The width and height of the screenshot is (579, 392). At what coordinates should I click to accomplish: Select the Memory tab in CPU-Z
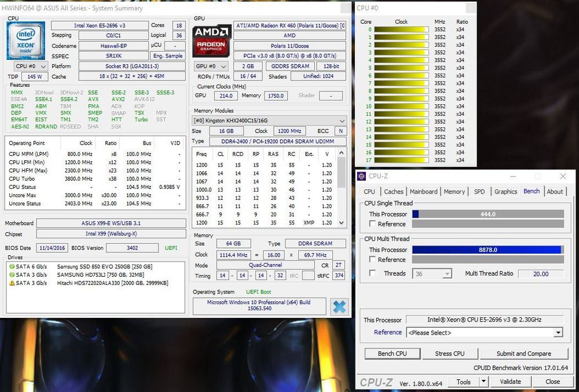pyautogui.click(x=454, y=192)
